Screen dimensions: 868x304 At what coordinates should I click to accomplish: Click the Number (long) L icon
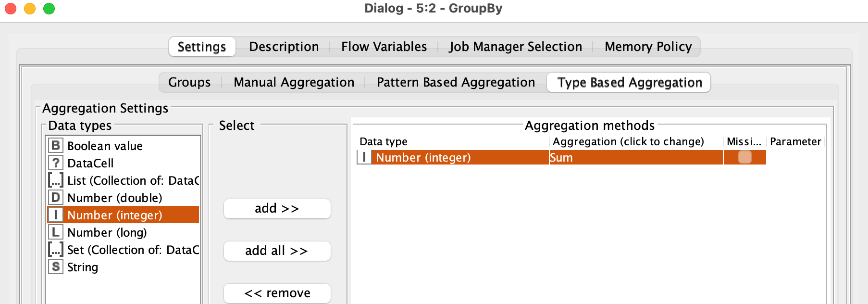[x=56, y=232]
